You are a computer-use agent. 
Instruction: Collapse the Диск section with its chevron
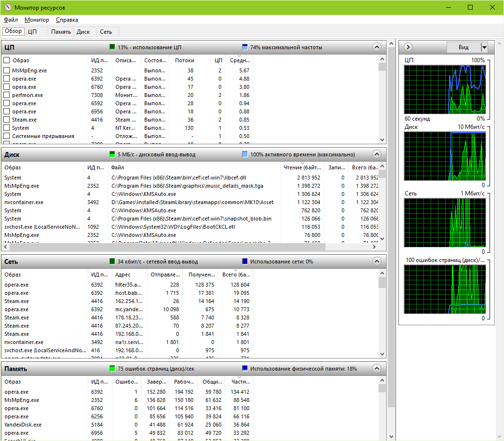[377, 154]
